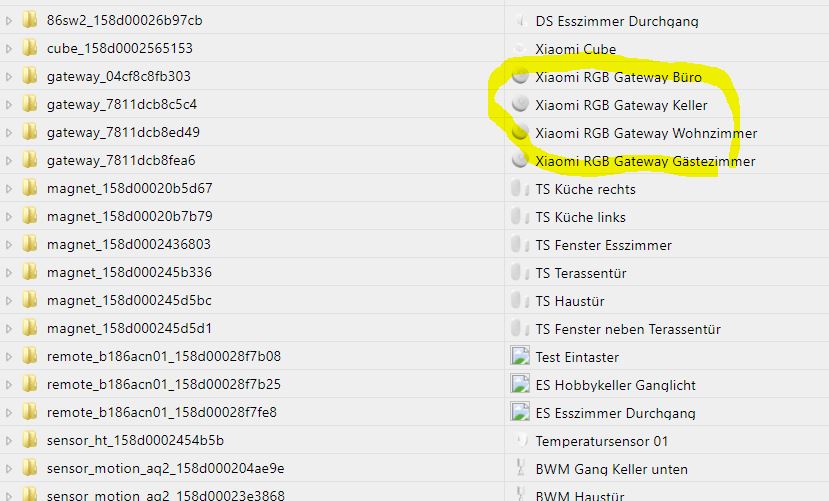Click folder icon of magnet_158d00020b5d67
829x501 pixels.
[30, 188]
